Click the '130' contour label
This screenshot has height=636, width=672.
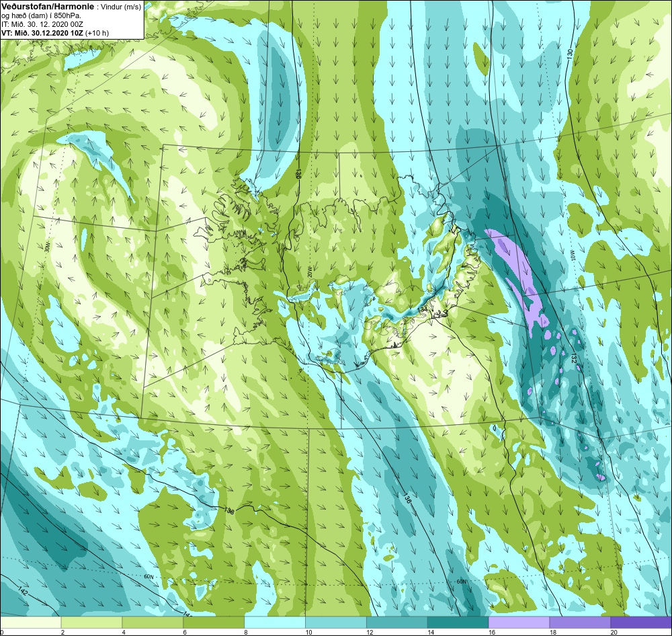(x=570, y=54)
